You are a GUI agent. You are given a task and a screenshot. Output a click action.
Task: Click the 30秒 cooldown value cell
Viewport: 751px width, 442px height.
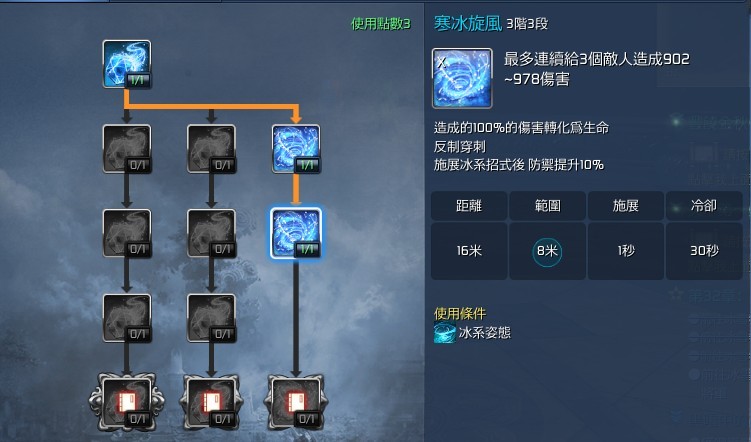[x=704, y=251]
